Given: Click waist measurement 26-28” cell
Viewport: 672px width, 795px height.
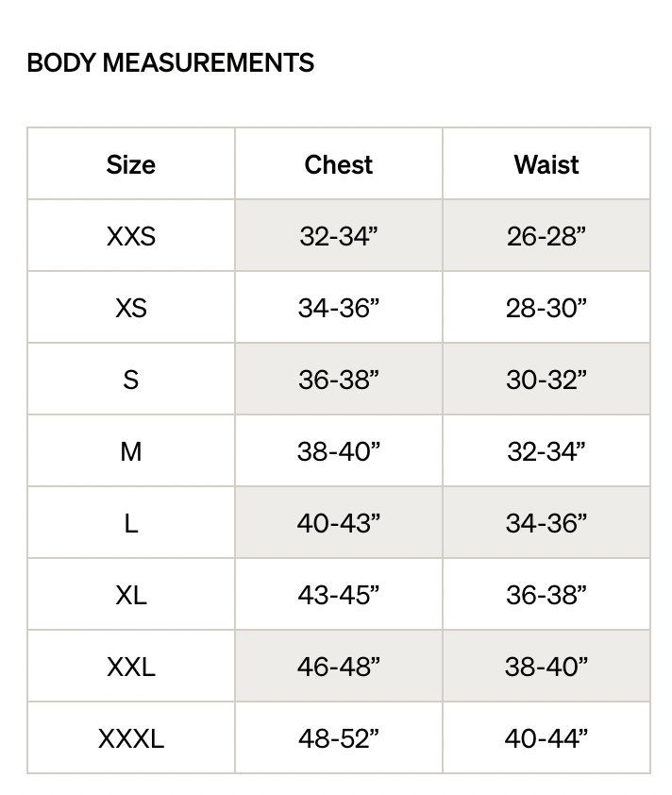Looking at the screenshot, I should pos(546,236).
